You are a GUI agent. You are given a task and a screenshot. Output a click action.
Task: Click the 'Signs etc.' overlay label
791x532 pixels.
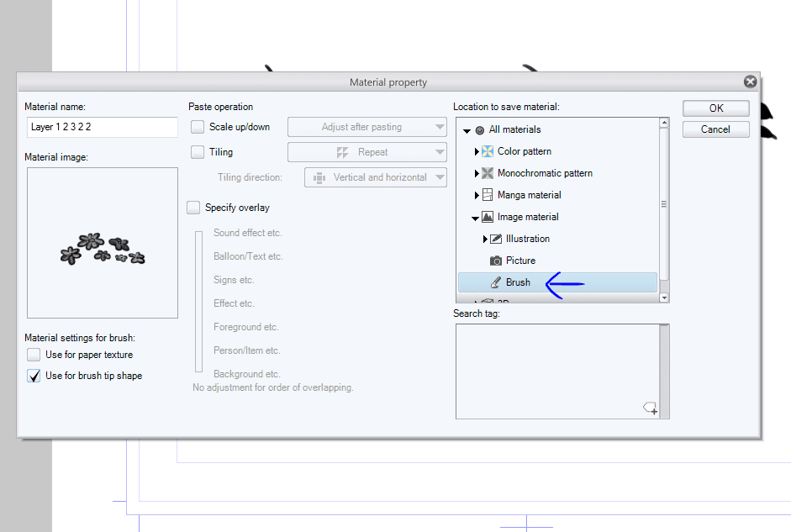pos(234,280)
